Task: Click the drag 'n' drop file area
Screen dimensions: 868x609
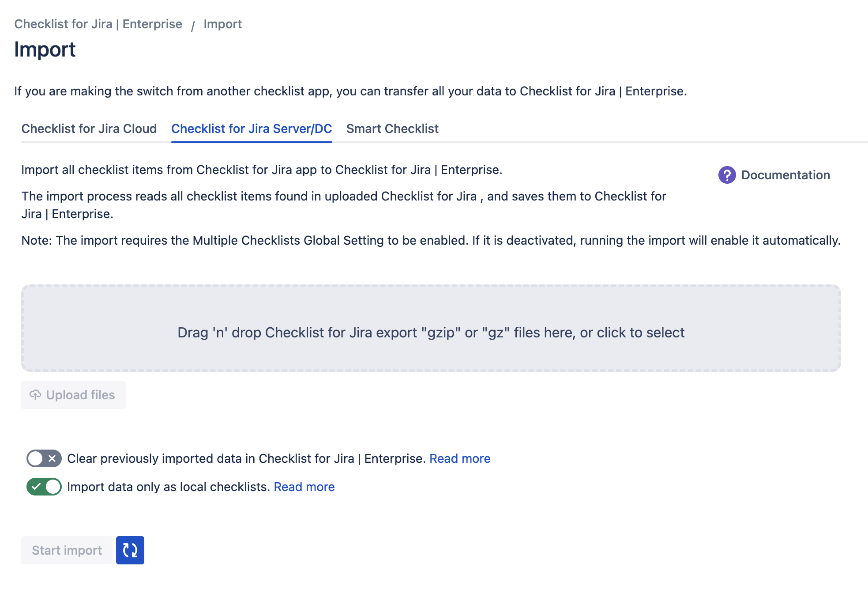Action: [431, 328]
